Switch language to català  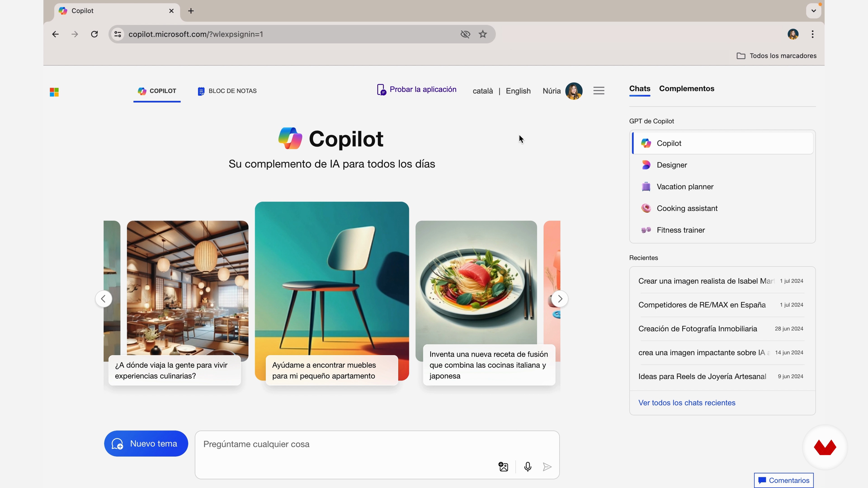tap(483, 91)
